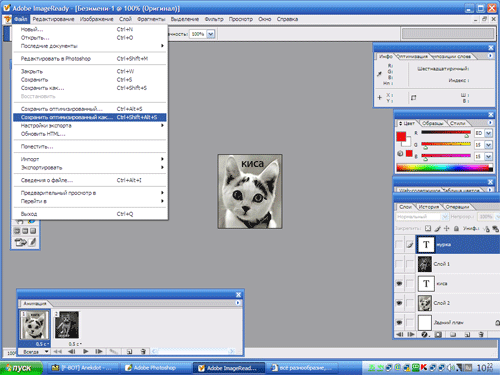Image resolution: width=500 pixels, height=375 pixels.
Task: Click add layer mask icon in Layers footer
Action: click(x=438, y=334)
